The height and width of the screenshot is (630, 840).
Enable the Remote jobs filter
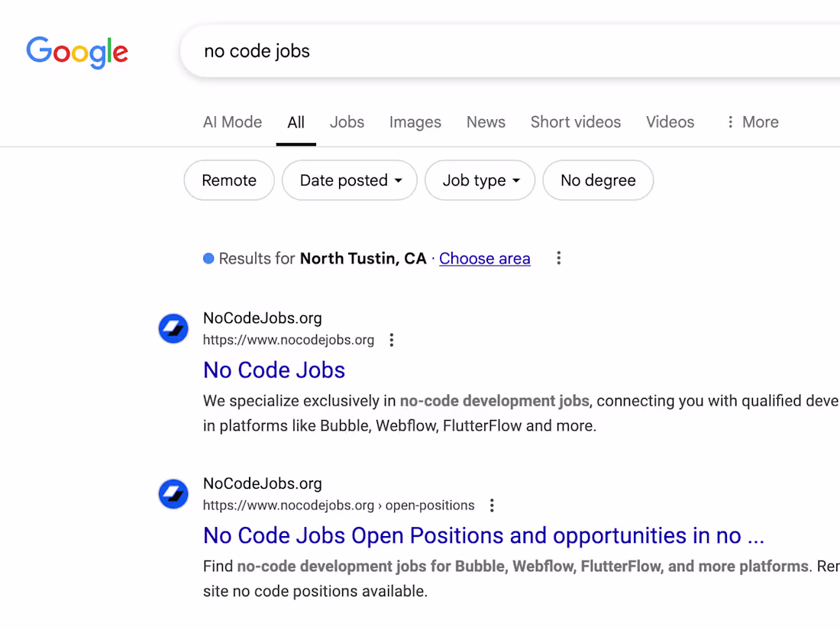click(x=228, y=180)
